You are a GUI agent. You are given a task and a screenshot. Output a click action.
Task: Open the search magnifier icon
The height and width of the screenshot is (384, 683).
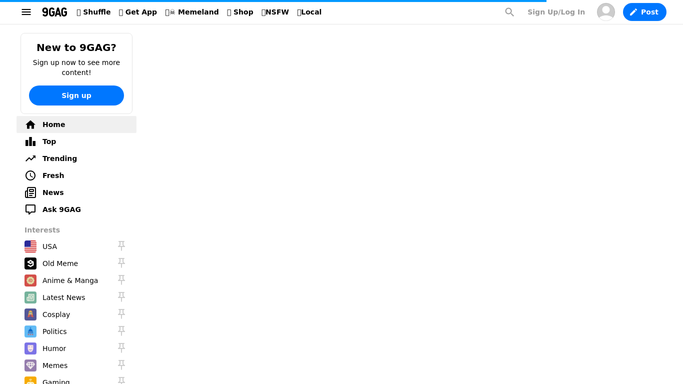pyautogui.click(x=509, y=12)
